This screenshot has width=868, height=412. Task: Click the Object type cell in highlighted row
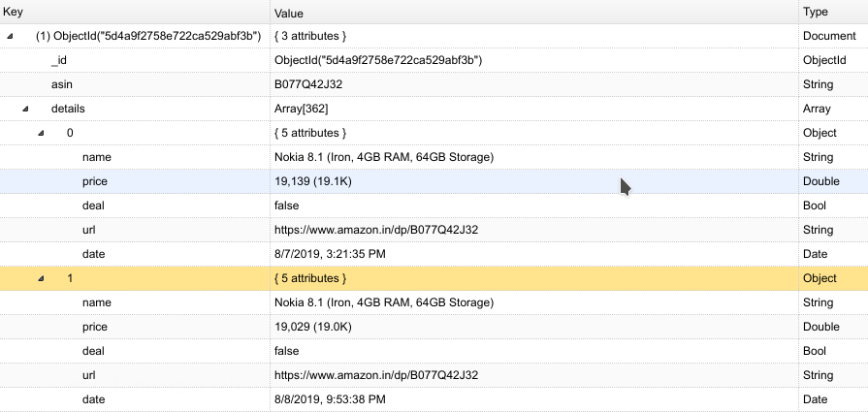click(x=820, y=279)
